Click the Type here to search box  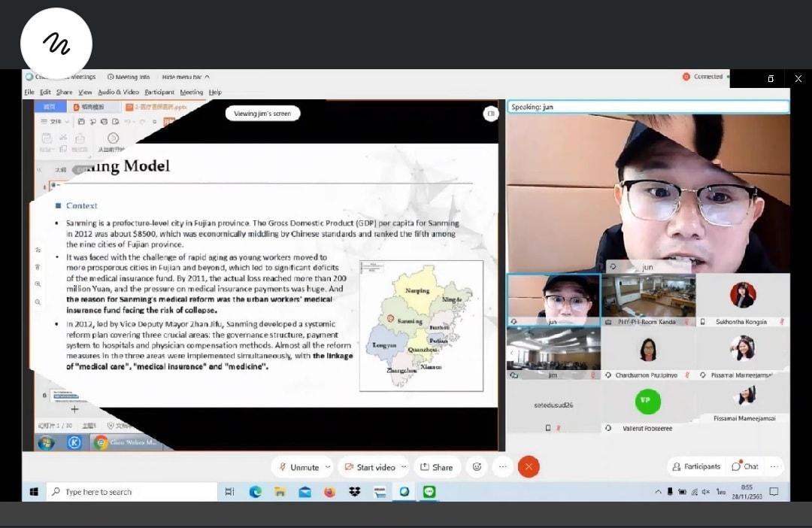(132, 492)
